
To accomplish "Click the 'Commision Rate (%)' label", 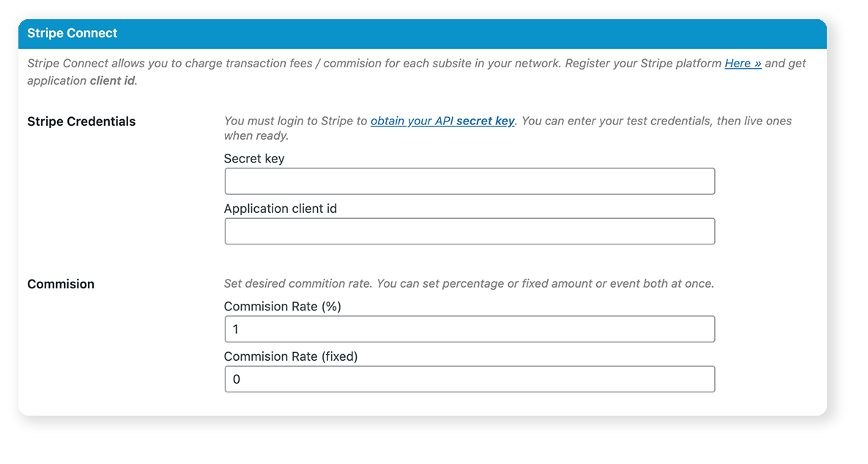I will 283,307.
